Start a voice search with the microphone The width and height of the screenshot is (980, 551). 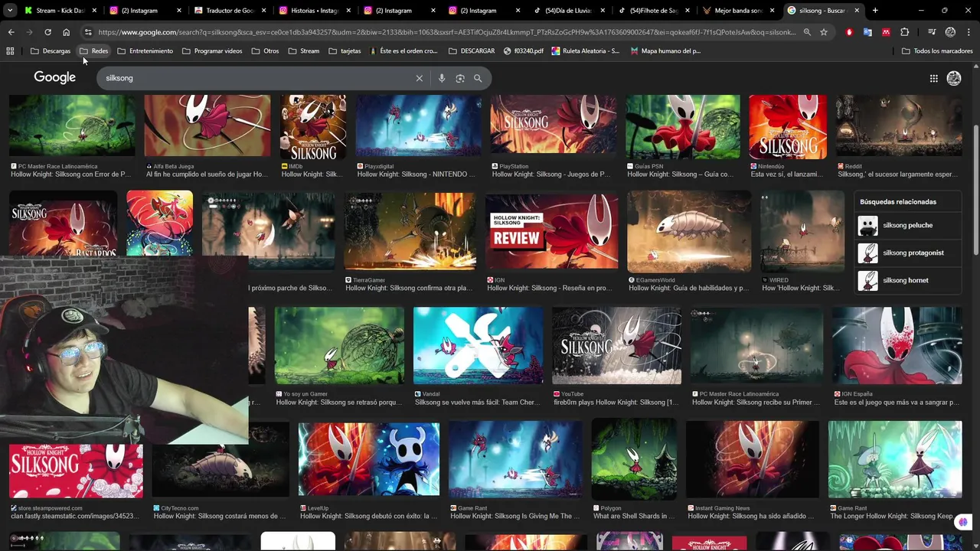[x=442, y=78]
